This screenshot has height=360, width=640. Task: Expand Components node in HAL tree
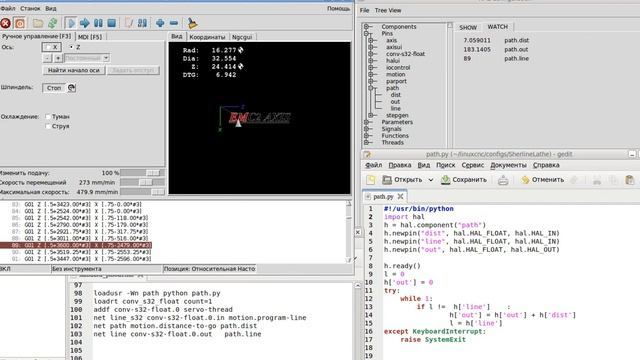(x=366, y=27)
